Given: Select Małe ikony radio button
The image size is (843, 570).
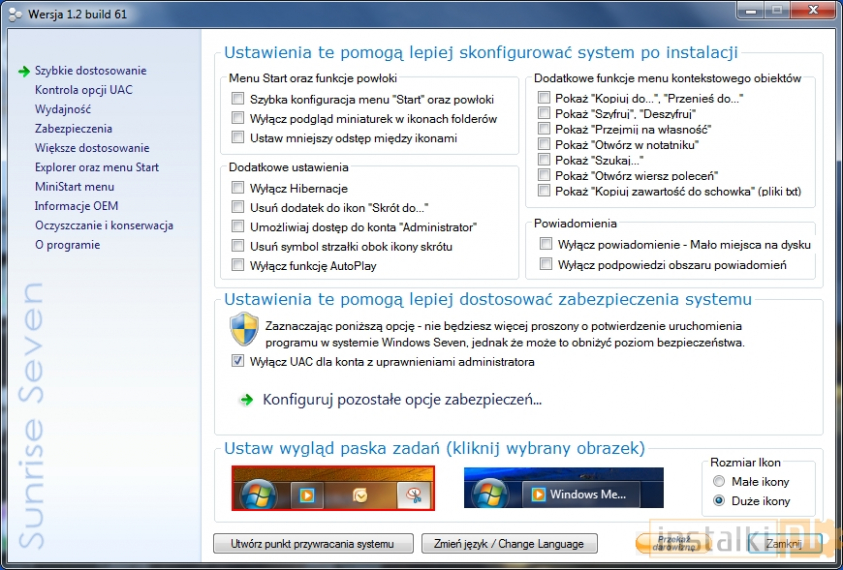Looking at the screenshot, I should tap(719, 481).
